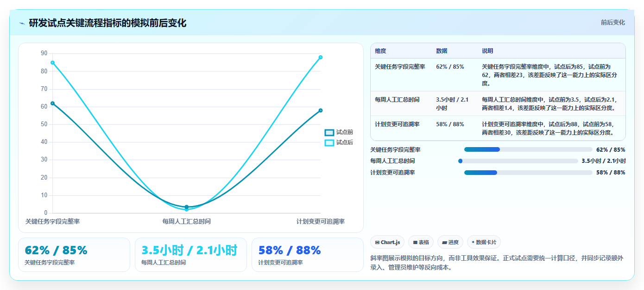Screen dimensions: 644x290
Task: Click the progress value 58% / 88%
Action: click(611, 173)
